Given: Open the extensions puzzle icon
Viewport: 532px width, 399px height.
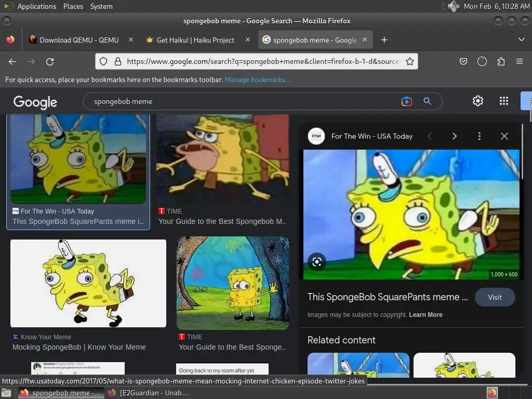Looking at the screenshot, I should point(501,61).
